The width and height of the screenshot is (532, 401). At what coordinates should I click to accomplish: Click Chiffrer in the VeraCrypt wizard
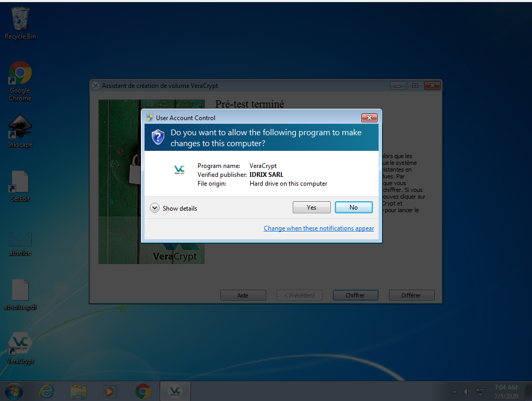(x=355, y=295)
